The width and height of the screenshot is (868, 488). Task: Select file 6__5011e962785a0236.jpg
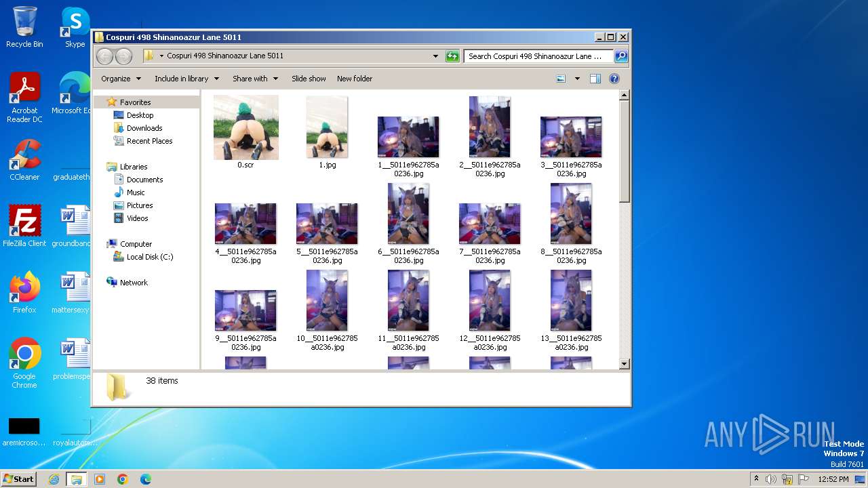408,224
